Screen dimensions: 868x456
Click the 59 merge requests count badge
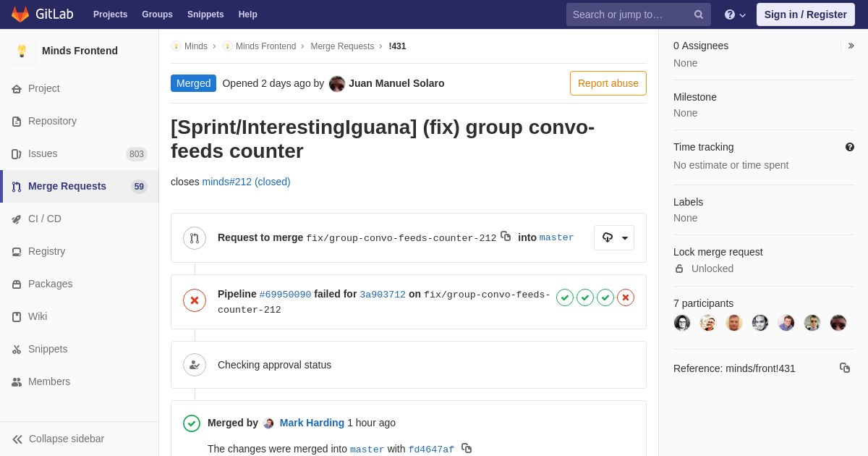pyautogui.click(x=139, y=186)
